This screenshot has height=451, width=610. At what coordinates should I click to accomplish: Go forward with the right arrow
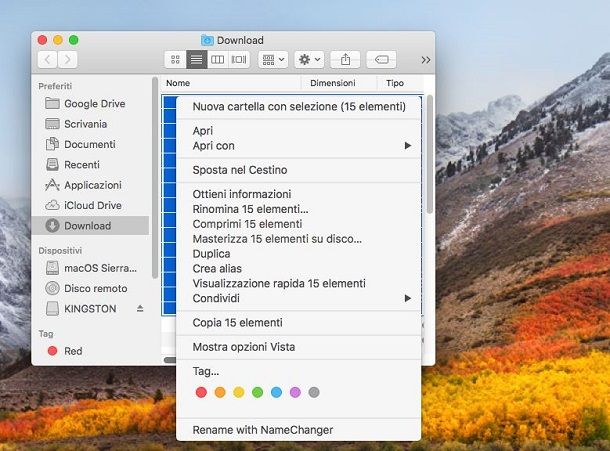pos(68,60)
